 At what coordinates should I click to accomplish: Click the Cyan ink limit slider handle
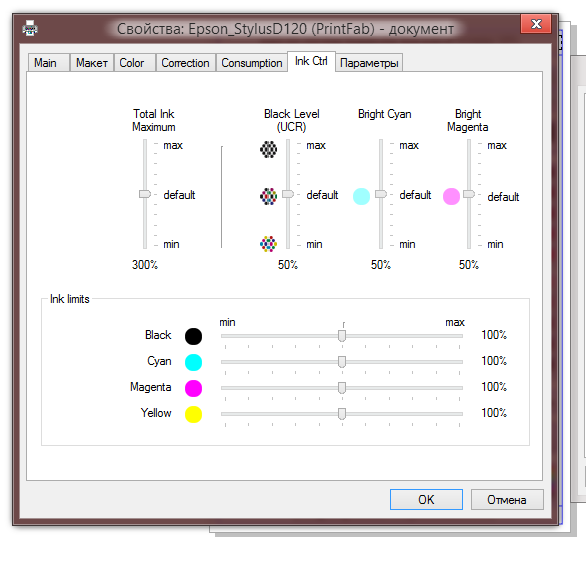click(x=342, y=362)
